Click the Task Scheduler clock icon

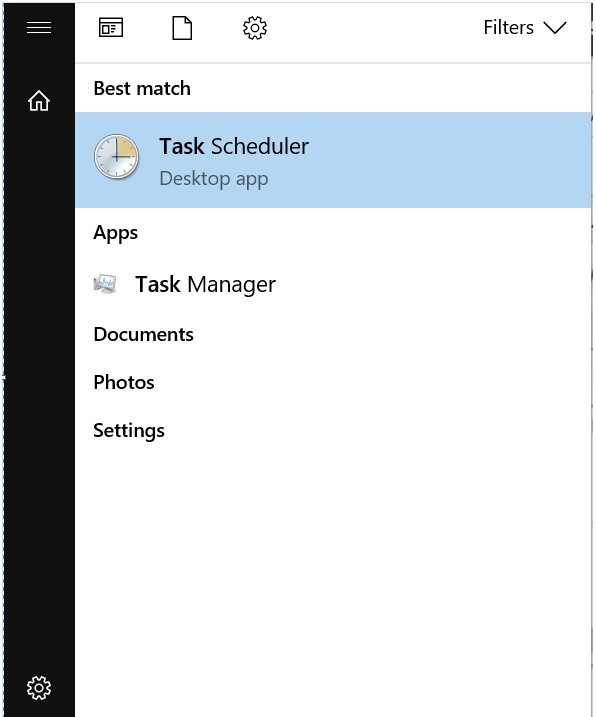pyautogui.click(x=116, y=157)
